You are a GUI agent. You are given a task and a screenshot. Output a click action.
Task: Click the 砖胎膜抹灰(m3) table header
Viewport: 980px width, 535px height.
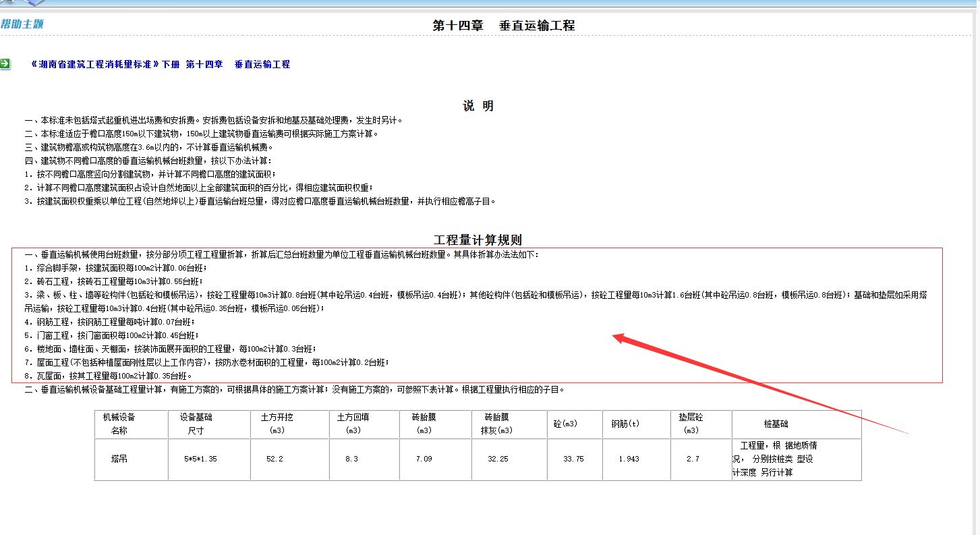click(x=509, y=424)
